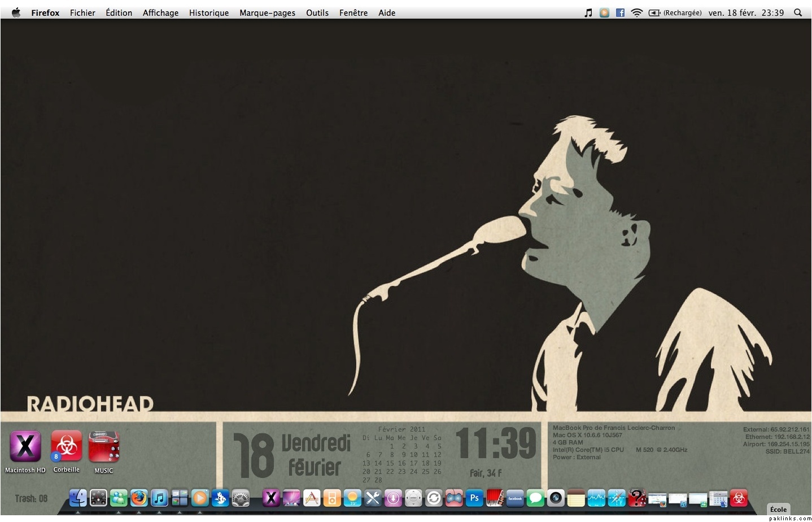
Task: Open the Wi-Fi status menu
Action: coord(636,12)
